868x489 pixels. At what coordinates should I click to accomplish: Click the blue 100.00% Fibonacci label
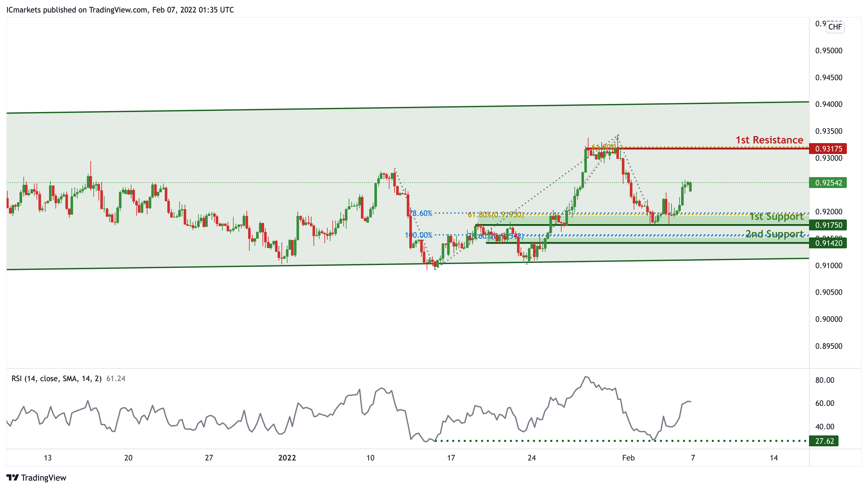[x=419, y=235]
